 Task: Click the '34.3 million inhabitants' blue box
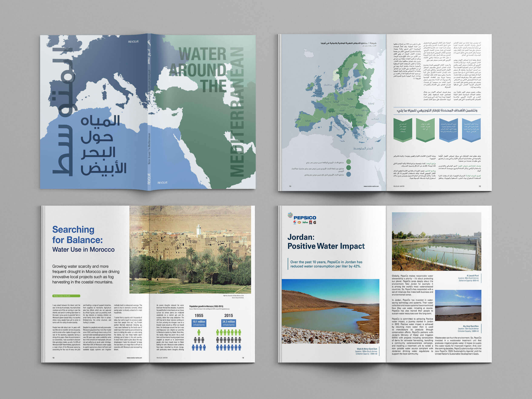tap(229, 323)
